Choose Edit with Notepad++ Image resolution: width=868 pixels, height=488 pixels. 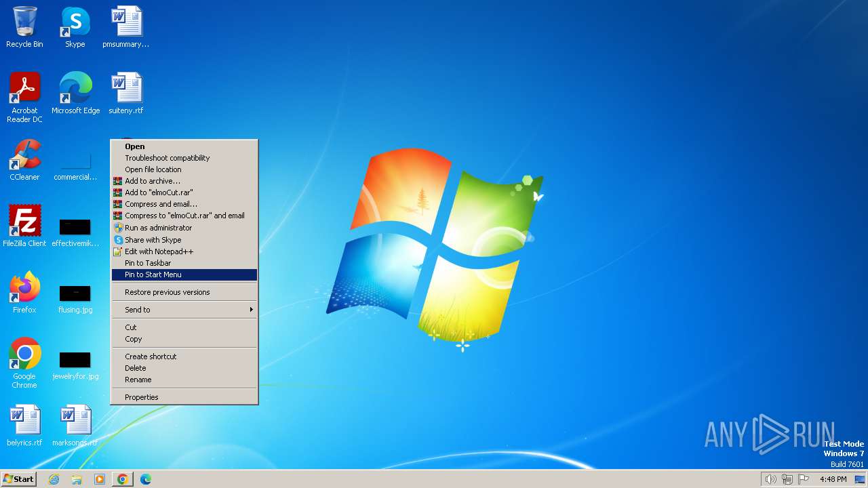tap(184, 251)
